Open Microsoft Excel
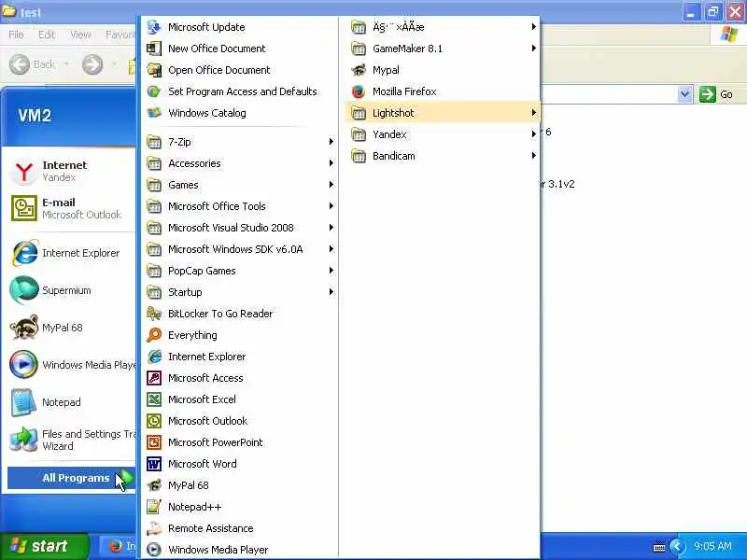Image resolution: width=747 pixels, height=560 pixels. tap(240, 399)
